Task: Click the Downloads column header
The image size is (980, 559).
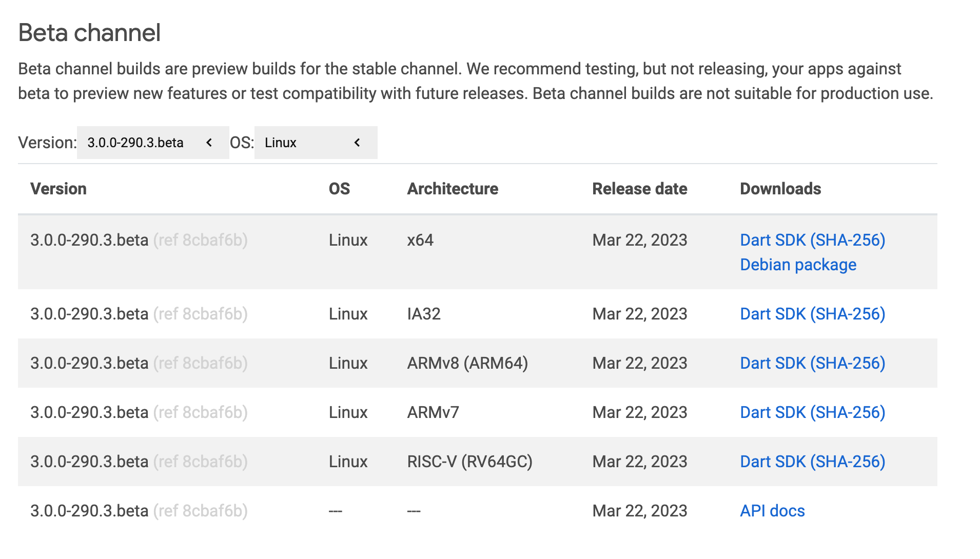Action: coord(780,189)
